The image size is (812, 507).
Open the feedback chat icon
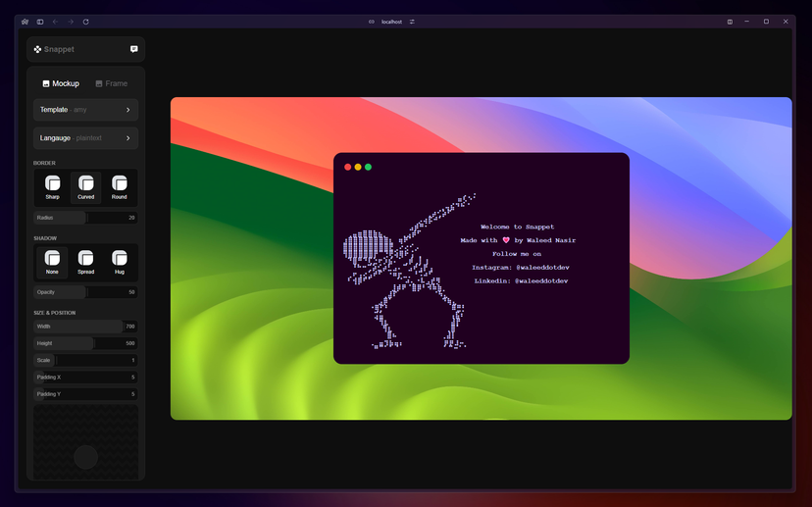coord(134,49)
